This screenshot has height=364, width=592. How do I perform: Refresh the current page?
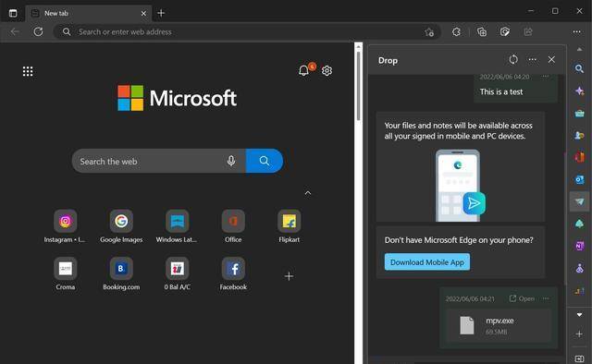(38, 31)
